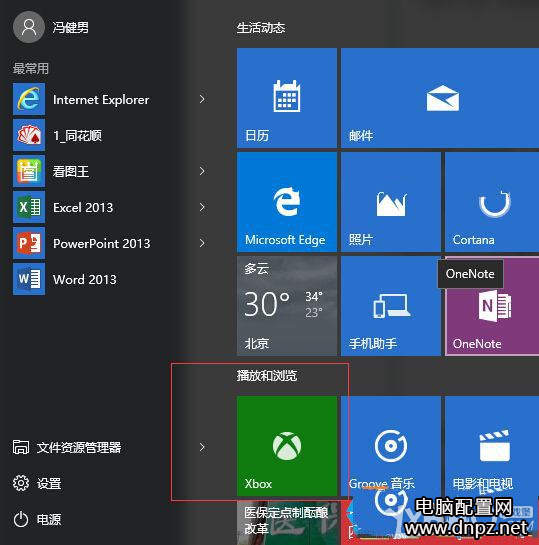Open the 照片 photos tile
The width and height of the screenshot is (539, 545).
pos(391,202)
